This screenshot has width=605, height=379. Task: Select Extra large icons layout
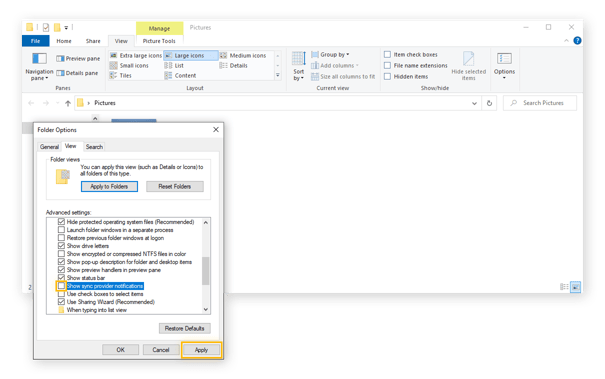tap(136, 56)
